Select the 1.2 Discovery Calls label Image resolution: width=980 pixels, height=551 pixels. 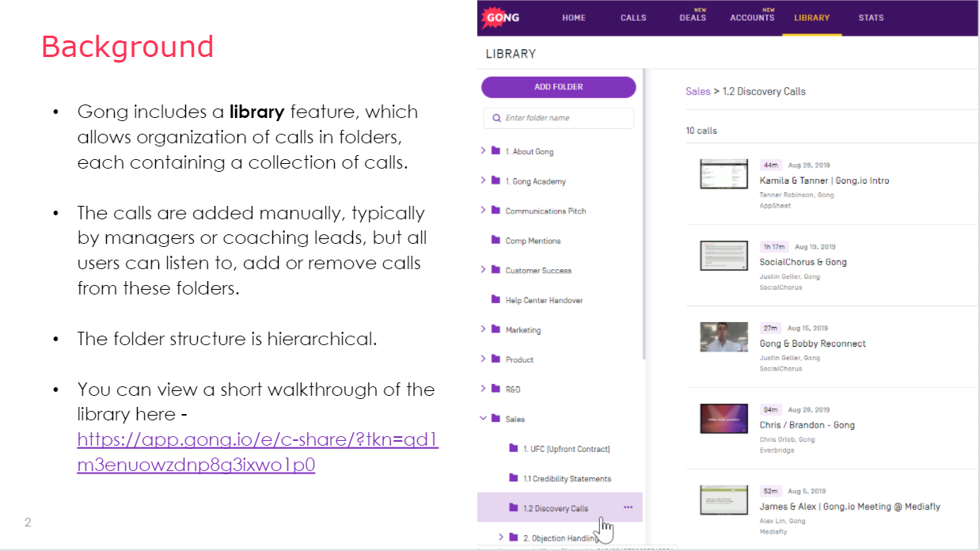[x=556, y=508]
